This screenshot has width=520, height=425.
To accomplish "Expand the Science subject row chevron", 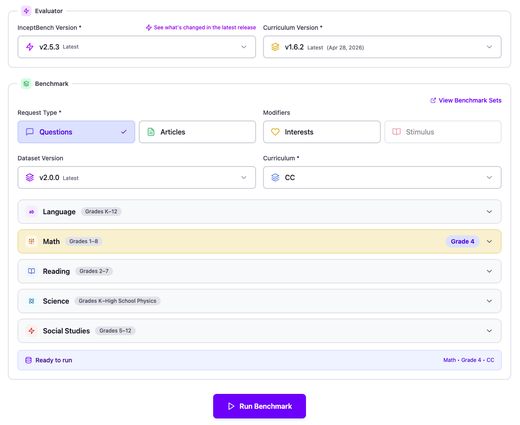I will coord(489,301).
